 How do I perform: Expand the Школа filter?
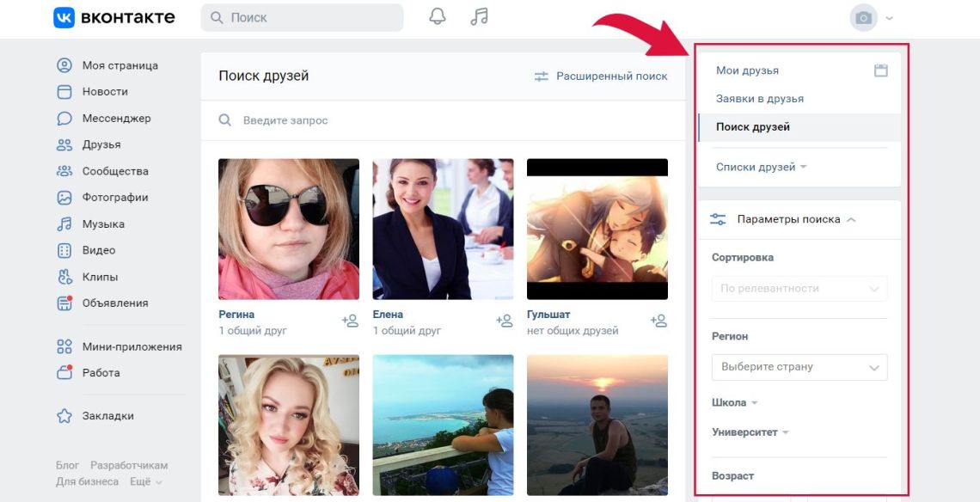coord(735,402)
